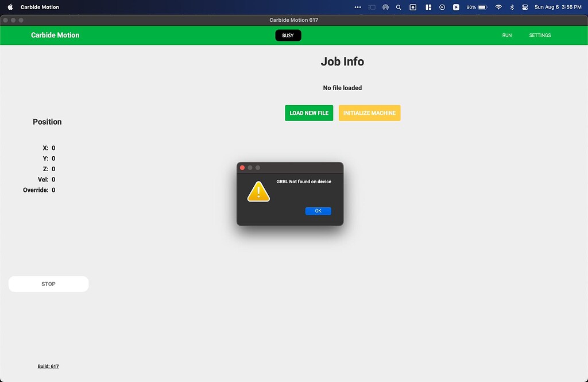The height and width of the screenshot is (382, 588).
Task: Click the yellow warning triangle icon
Action: click(x=258, y=191)
